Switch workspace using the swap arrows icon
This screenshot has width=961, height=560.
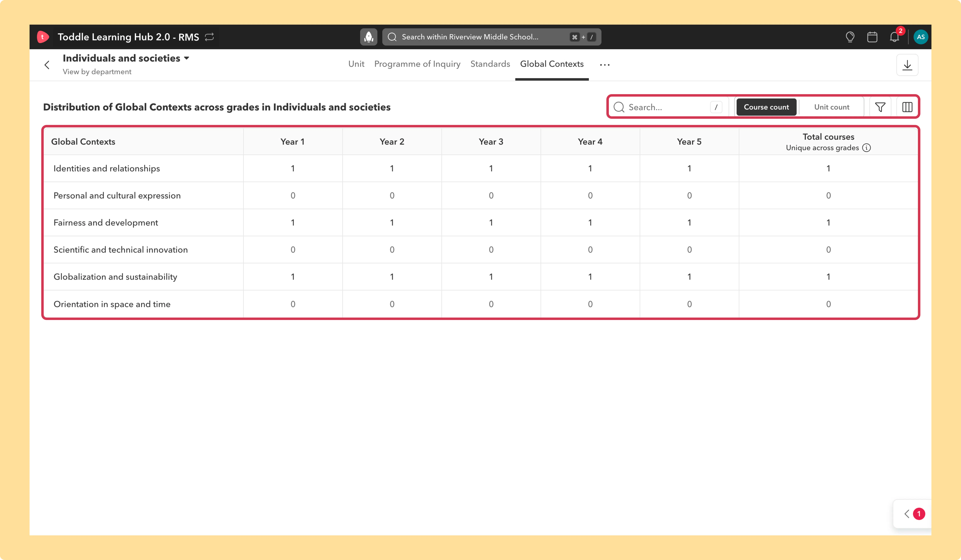pos(209,37)
